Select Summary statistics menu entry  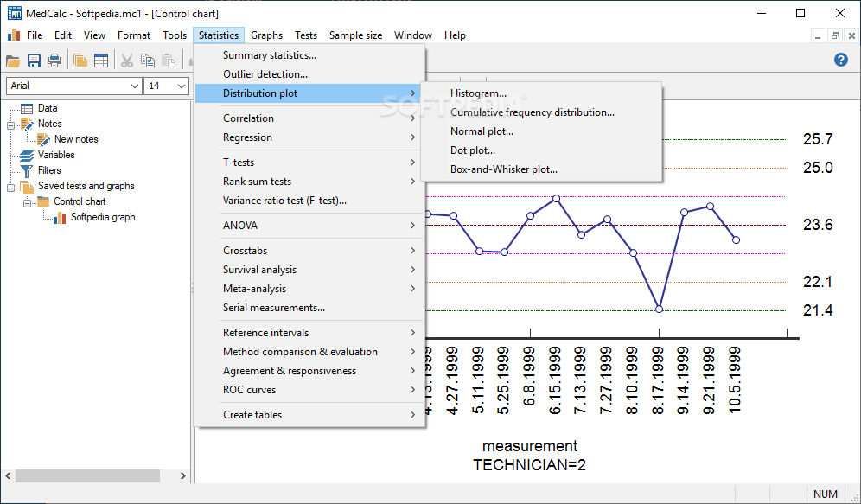pos(309,55)
